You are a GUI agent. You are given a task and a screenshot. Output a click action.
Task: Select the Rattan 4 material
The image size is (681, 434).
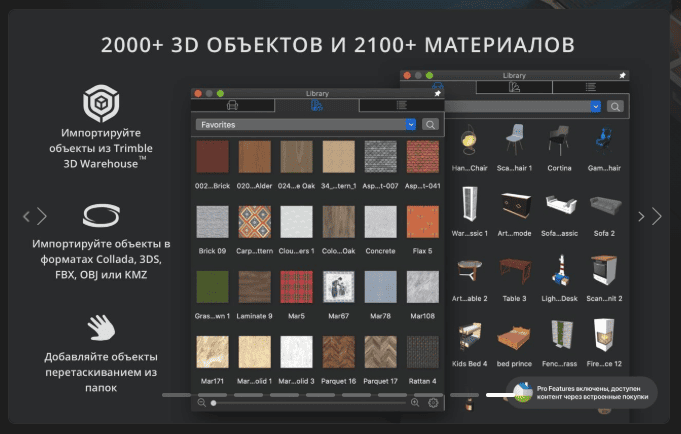[423, 352]
